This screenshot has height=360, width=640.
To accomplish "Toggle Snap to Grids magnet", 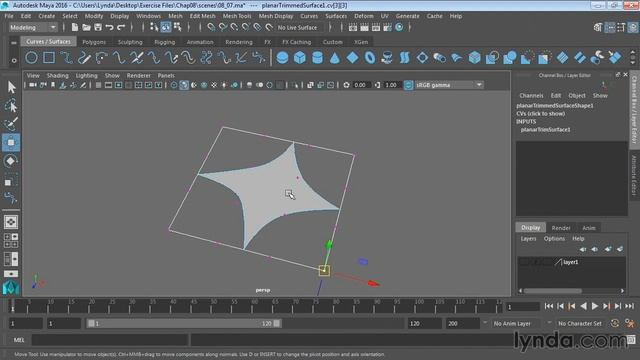I will tap(211, 27).
